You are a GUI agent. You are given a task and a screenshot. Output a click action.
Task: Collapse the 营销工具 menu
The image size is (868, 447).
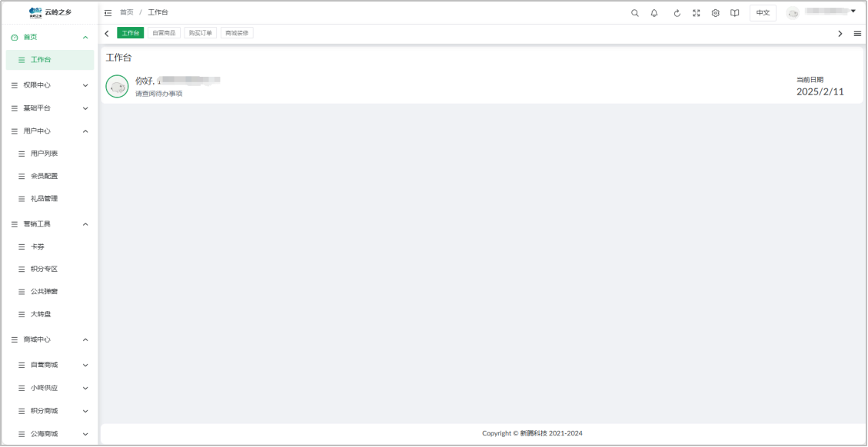50,224
